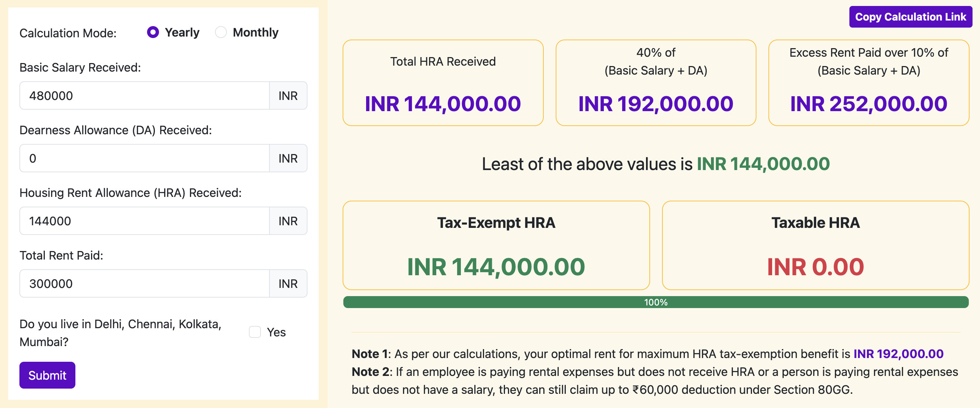Click the optimal rent amount INR 192,000.00 link
980x408 pixels.
click(897, 354)
